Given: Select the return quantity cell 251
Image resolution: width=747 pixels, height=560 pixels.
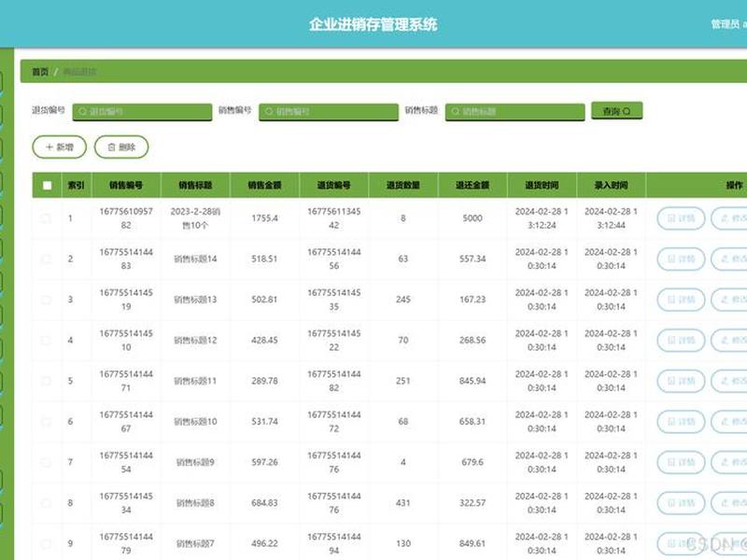Looking at the screenshot, I should (x=403, y=381).
